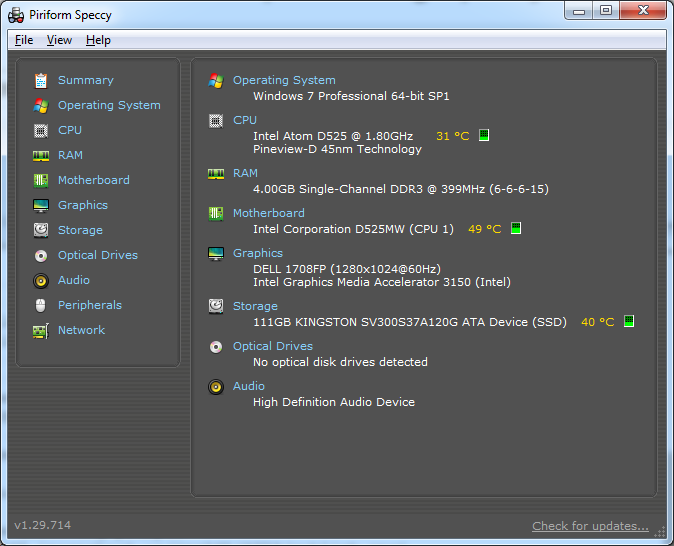Viewport: 674px width, 546px height.
Task: Open the Help menu
Action: point(98,40)
